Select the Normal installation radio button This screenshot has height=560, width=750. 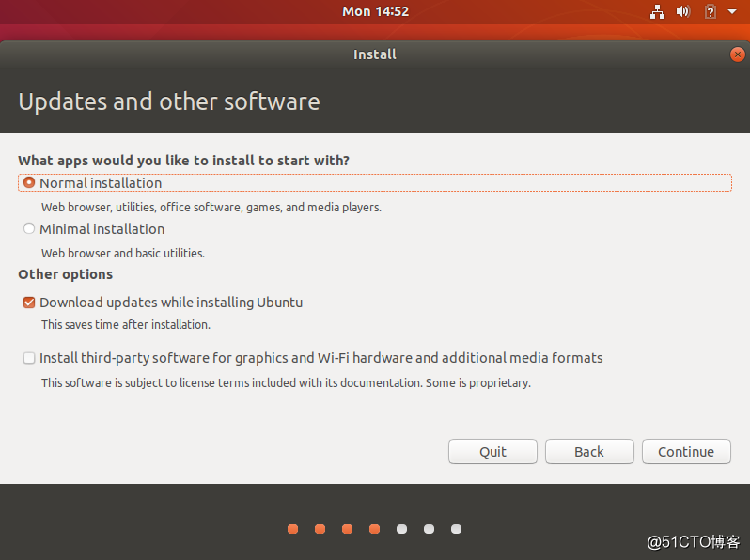click(29, 182)
